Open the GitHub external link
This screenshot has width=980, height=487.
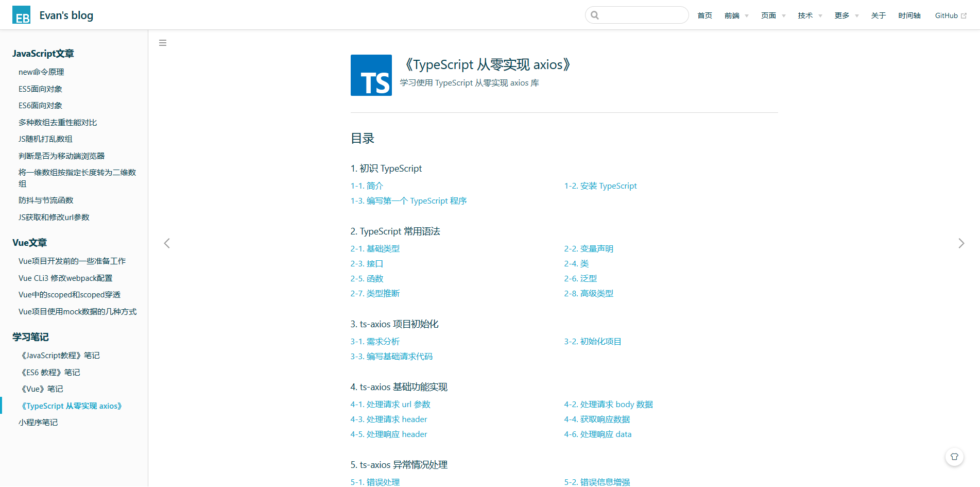pyautogui.click(x=951, y=15)
